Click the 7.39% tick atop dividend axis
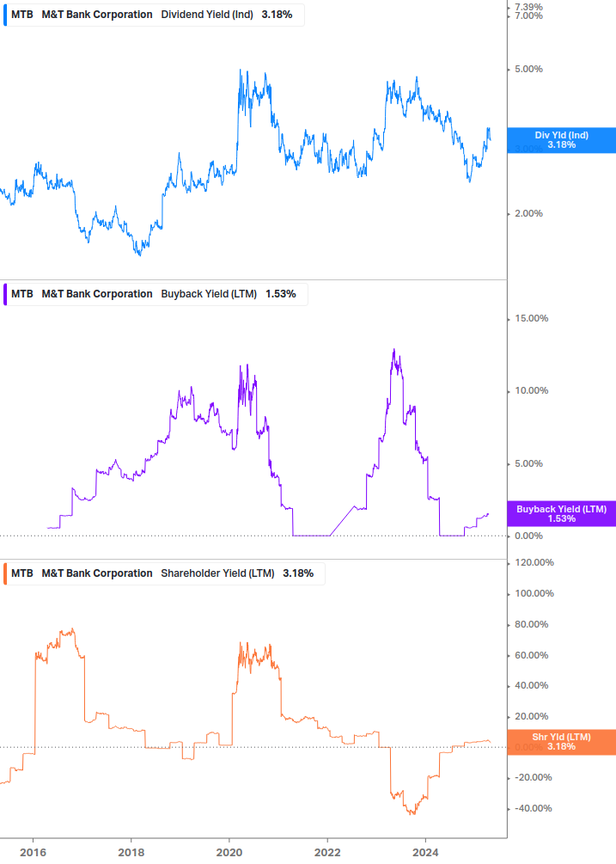 [528, 7]
